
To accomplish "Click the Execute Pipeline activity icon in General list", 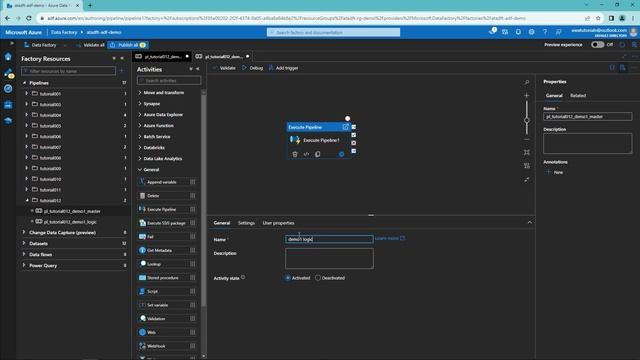I will click(142, 209).
